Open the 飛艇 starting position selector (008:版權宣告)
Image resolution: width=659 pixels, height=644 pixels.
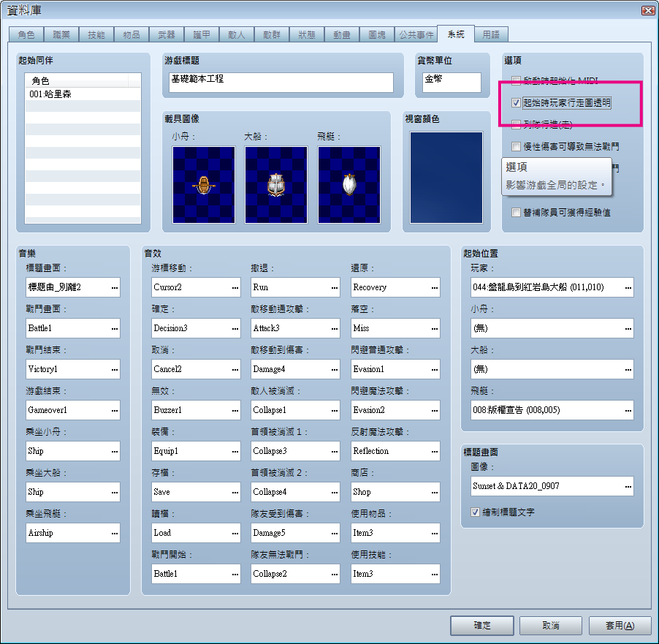point(552,410)
